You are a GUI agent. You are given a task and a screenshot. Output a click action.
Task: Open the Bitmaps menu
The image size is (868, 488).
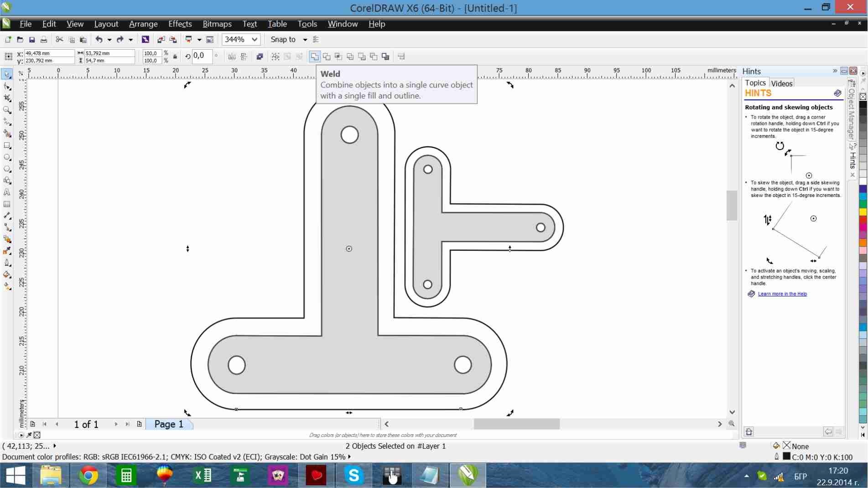tap(217, 24)
